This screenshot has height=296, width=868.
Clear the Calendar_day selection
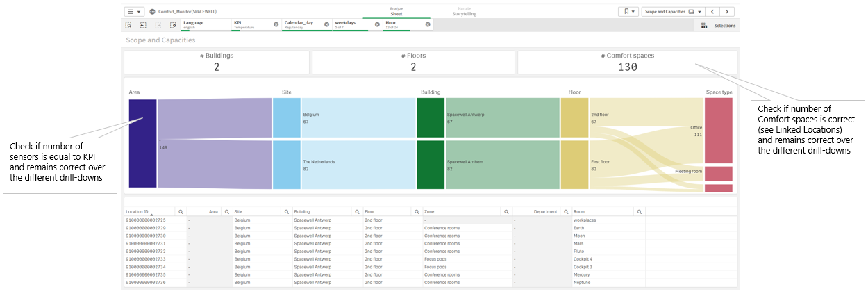[x=326, y=24]
